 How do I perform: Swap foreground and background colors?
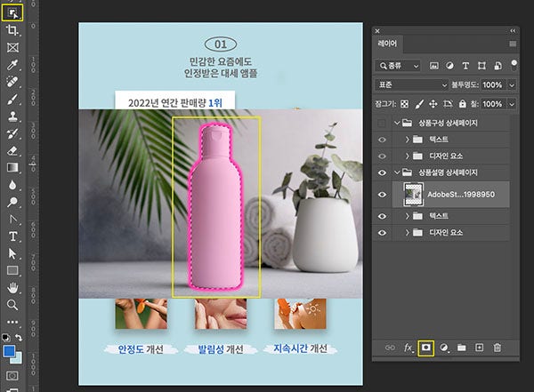[x=19, y=338]
